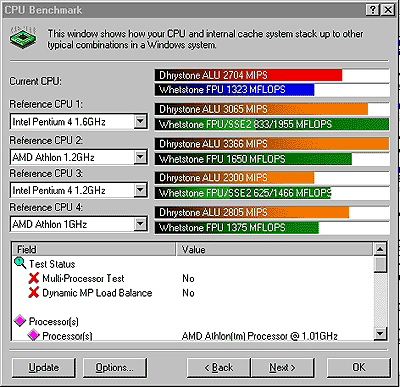Click the red X icon for Multi-Processor Test

pyautogui.click(x=33, y=278)
